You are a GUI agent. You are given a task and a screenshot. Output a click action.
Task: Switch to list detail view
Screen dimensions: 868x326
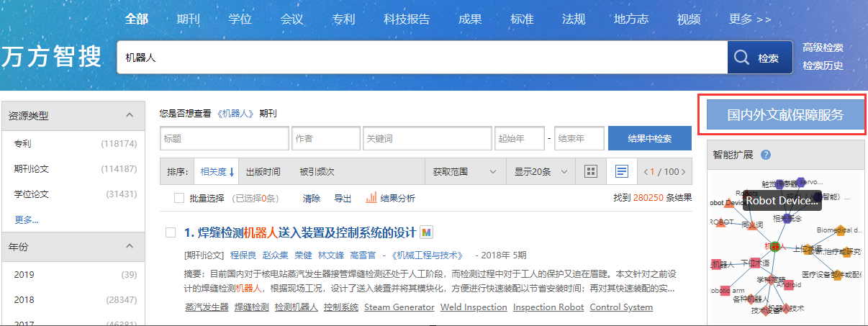tap(622, 172)
